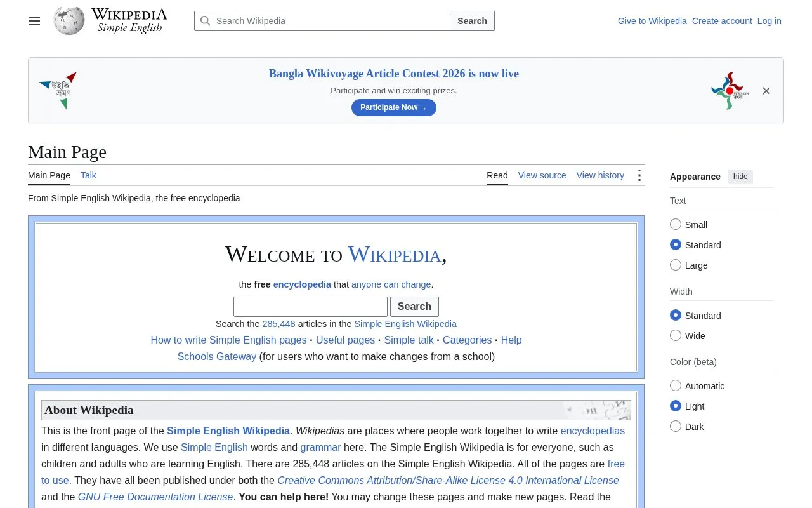812x508 pixels.
Task: Open the grammar link in About text
Action: pos(320,447)
